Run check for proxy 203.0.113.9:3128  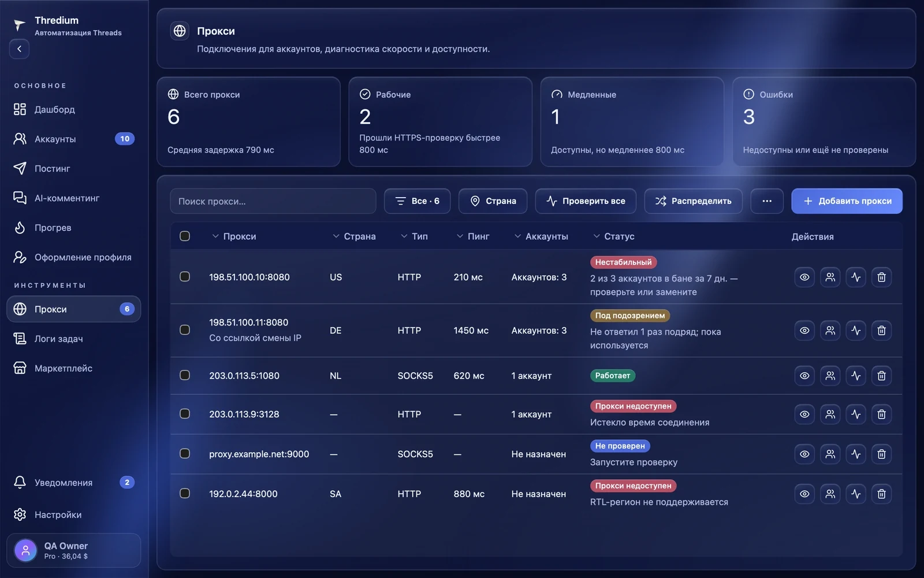(856, 414)
